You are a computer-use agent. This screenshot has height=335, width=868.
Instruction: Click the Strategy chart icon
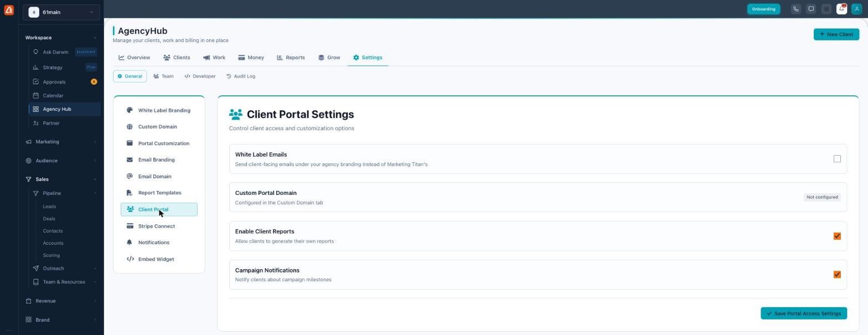click(x=36, y=68)
